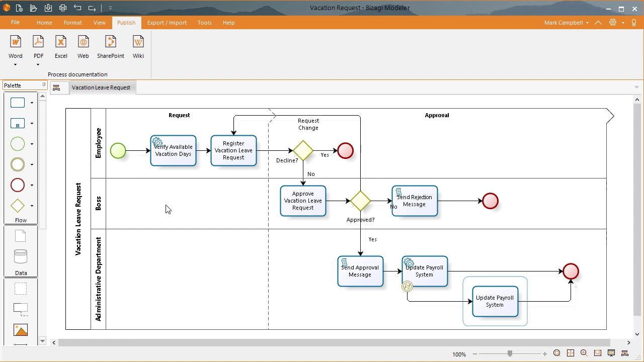Publish documentation to Wiki
This screenshot has height=362, width=644.
(138, 47)
